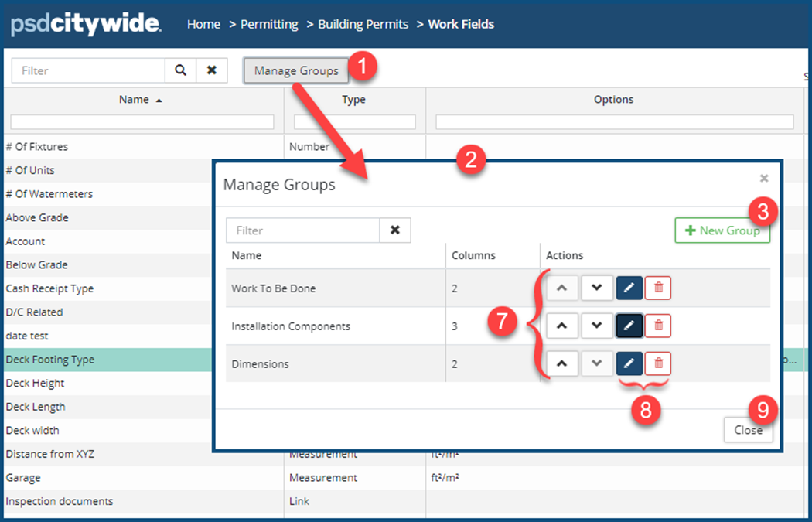812x522 pixels.
Task: Click the search magnifier icon in main filter
Action: coord(180,70)
